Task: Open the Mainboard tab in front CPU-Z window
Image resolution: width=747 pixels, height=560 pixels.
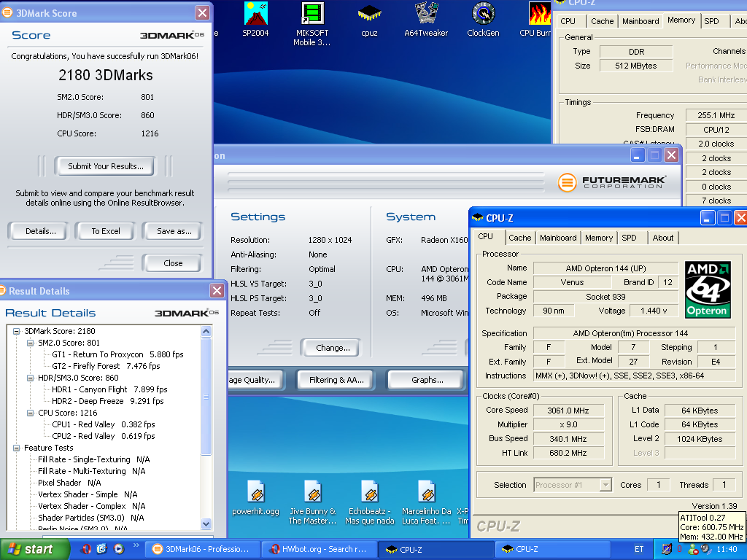Action: (558, 238)
